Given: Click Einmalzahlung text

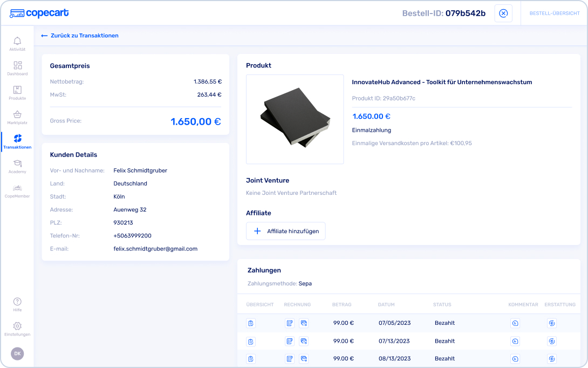Looking at the screenshot, I should tap(371, 130).
